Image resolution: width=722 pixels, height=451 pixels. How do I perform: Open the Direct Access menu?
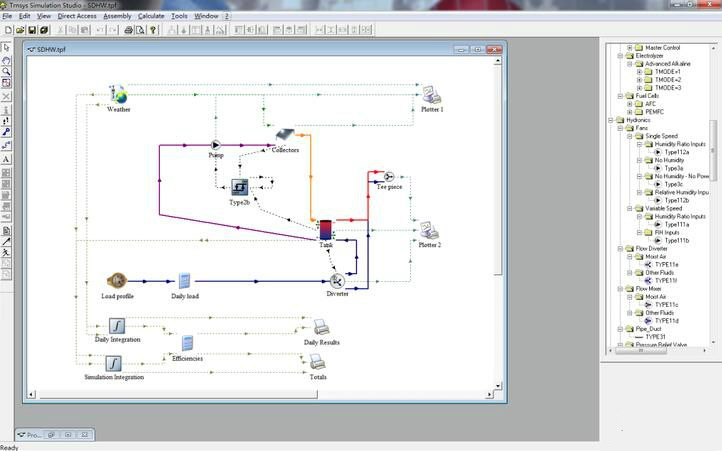pyautogui.click(x=78, y=17)
